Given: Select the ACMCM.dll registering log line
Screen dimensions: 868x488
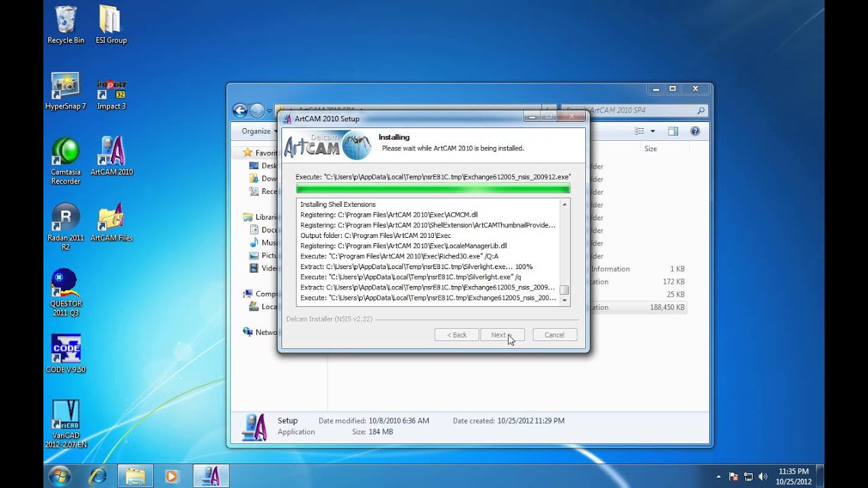Looking at the screenshot, I should (389, 215).
